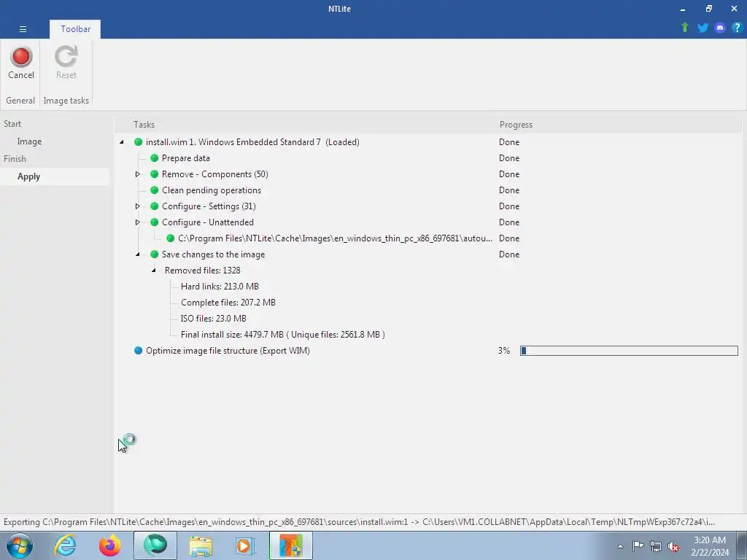Click the blue status dot for Optimize image

pos(138,351)
